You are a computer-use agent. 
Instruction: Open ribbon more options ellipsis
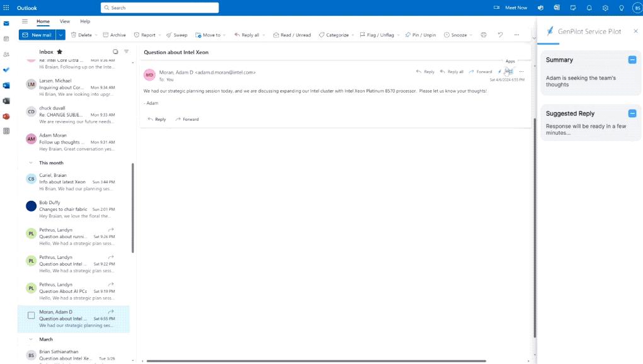coord(516,35)
